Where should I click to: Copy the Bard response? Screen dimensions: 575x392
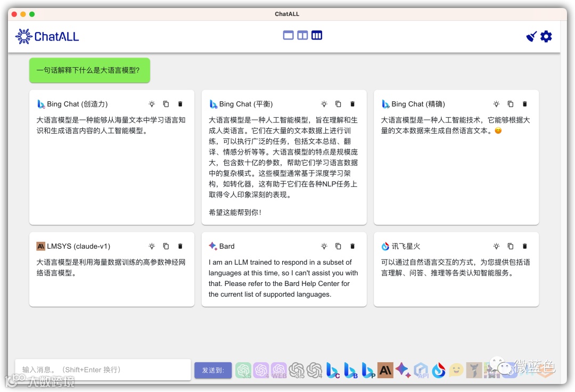point(338,246)
